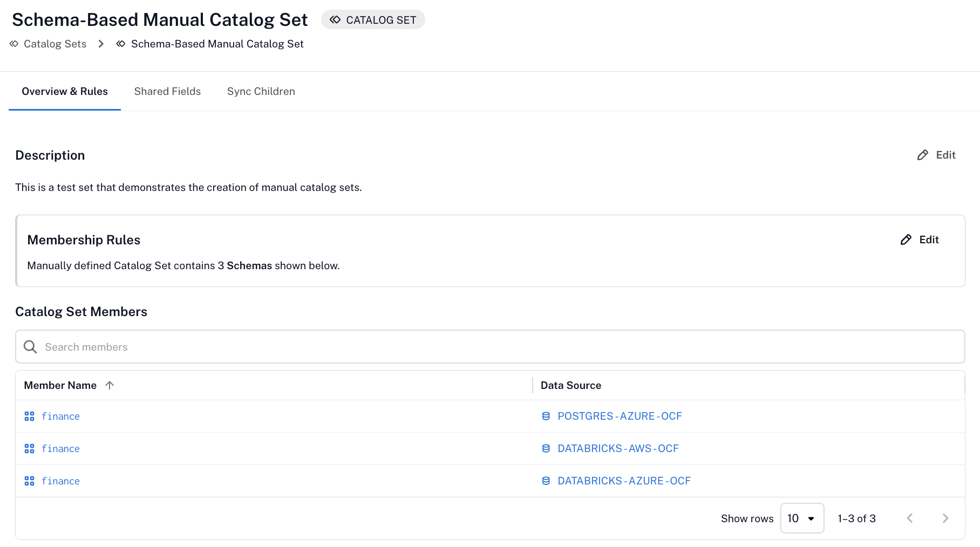980x547 pixels.
Task: Click database icon next to POSTGRES-AZURE-OCF
Action: [546, 416]
